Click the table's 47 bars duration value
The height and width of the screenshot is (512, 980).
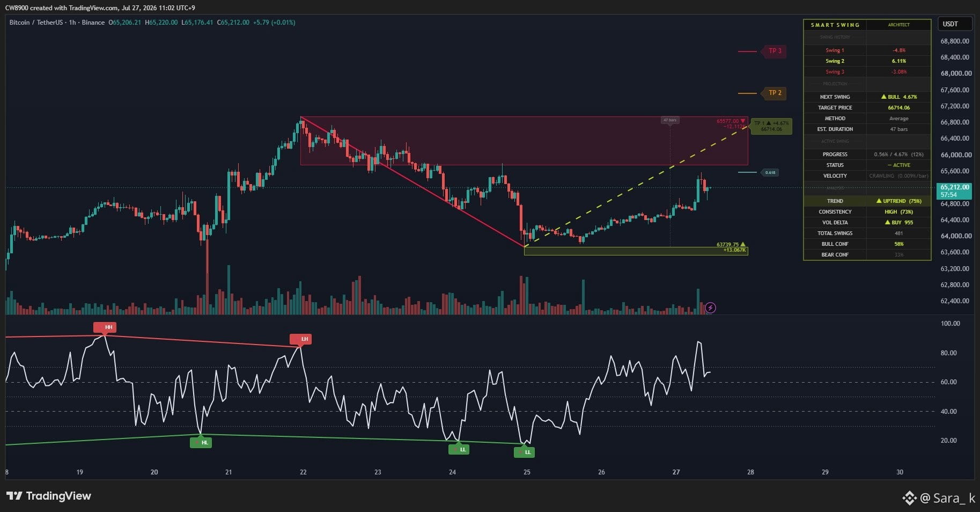(x=899, y=129)
